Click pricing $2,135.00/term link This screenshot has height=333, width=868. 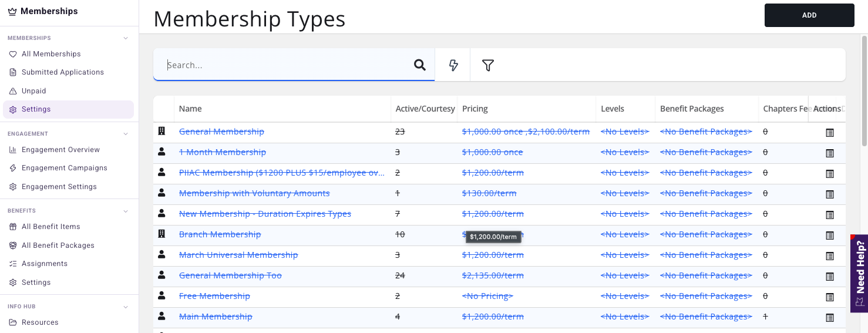pos(493,275)
